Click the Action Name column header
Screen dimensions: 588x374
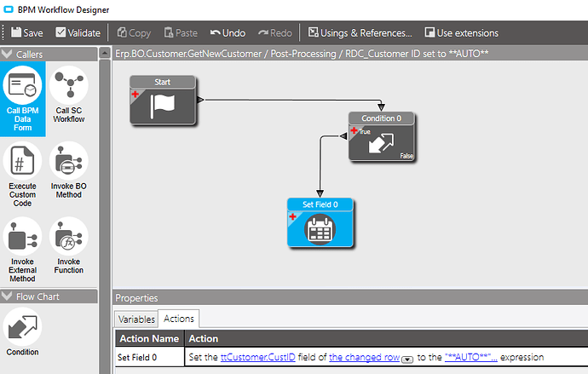click(x=150, y=338)
